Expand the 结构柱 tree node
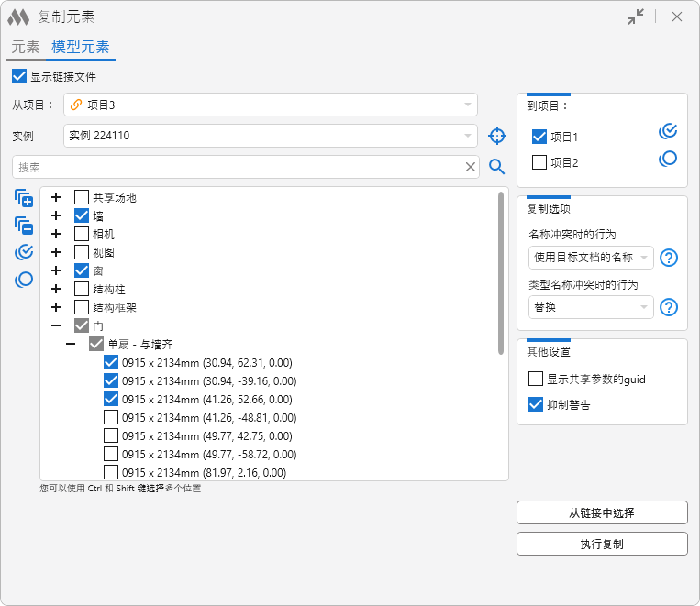This screenshot has height=606, width=700. [x=56, y=289]
